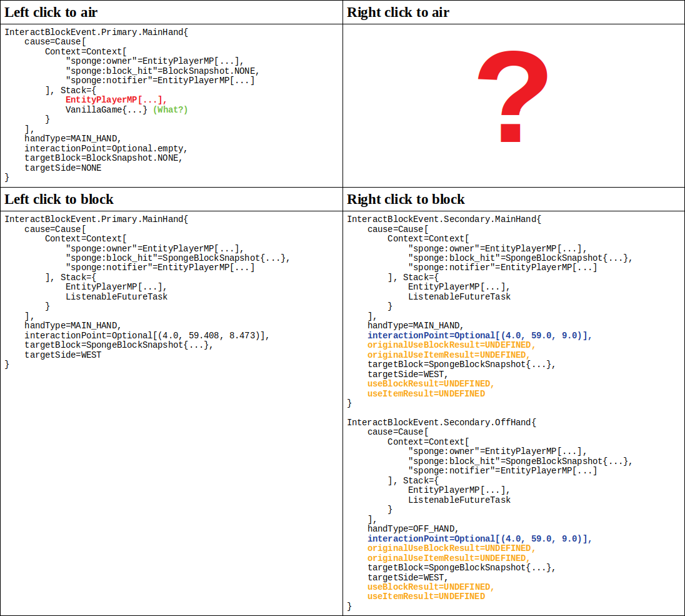Click orange 'useBlockResult=UNDEFINED,' in Secondary.MainHand event
The height and width of the screenshot is (616, 685).
tap(431, 383)
